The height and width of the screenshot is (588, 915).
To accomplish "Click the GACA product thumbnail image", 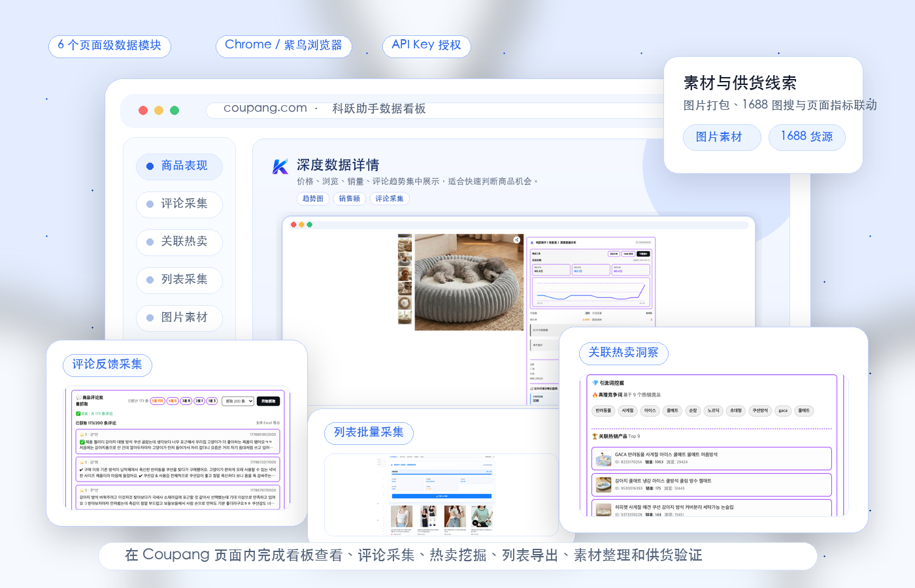I will [603, 459].
